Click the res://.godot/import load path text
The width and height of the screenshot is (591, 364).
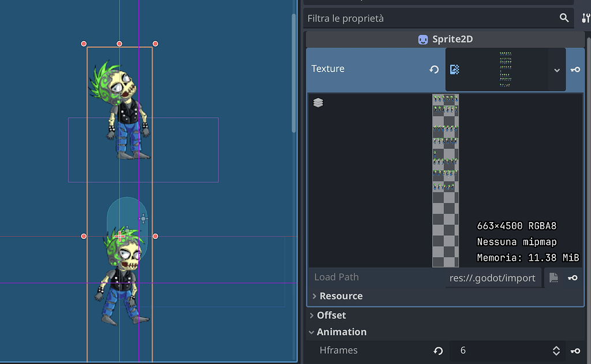[493, 277]
